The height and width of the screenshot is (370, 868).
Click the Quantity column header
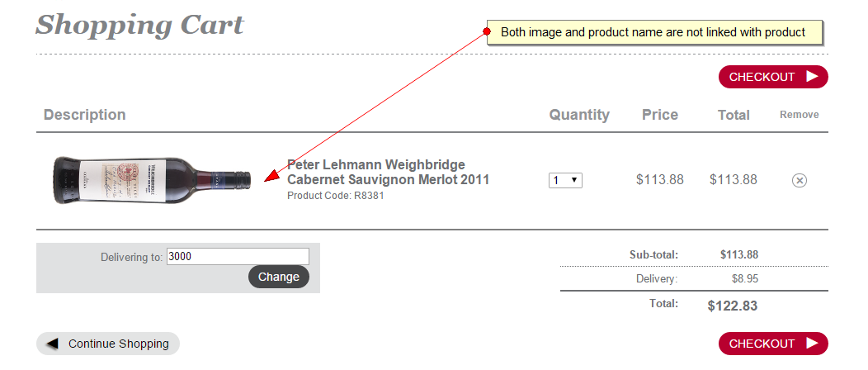pos(579,115)
